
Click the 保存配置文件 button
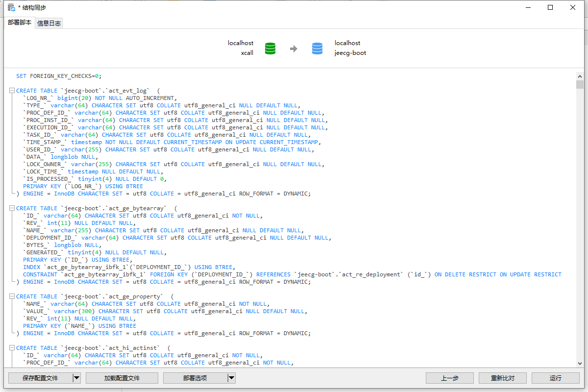point(42,378)
